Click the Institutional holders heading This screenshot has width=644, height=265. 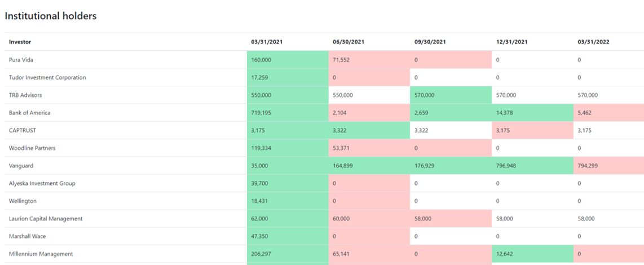pyautogui.click(x=51, y=16)
